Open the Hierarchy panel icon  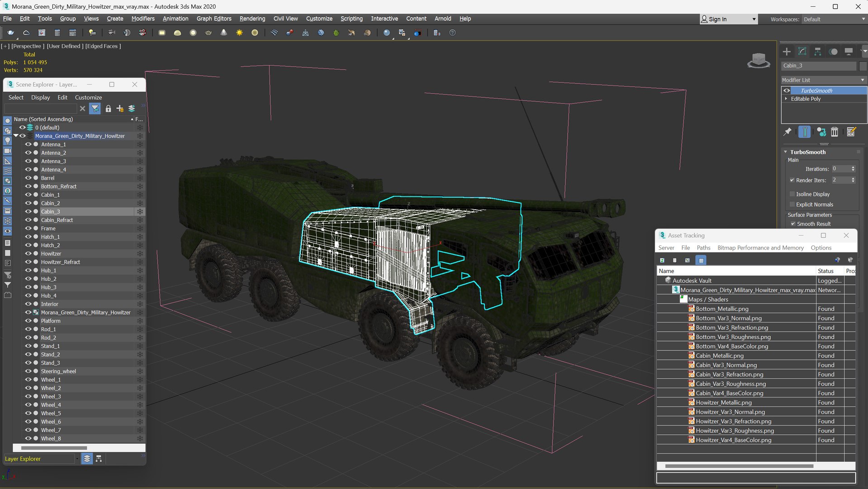[817, 52]
